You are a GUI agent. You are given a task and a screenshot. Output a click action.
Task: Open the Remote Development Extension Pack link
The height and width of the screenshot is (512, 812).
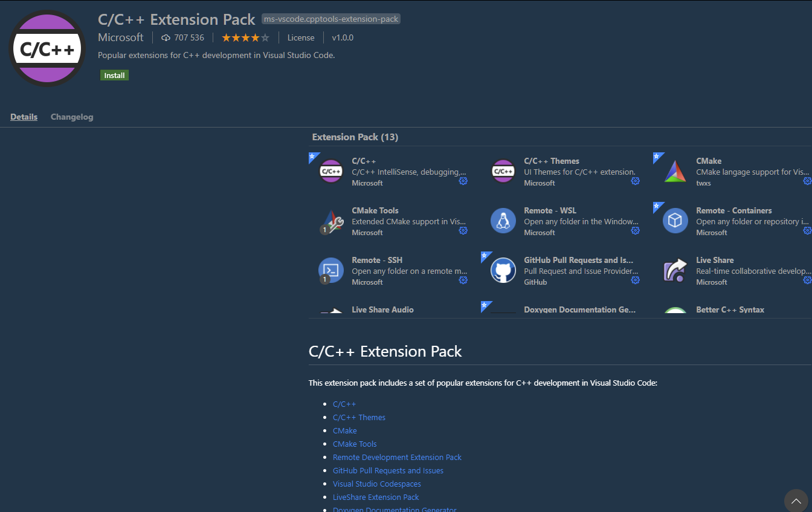point(397,457)
